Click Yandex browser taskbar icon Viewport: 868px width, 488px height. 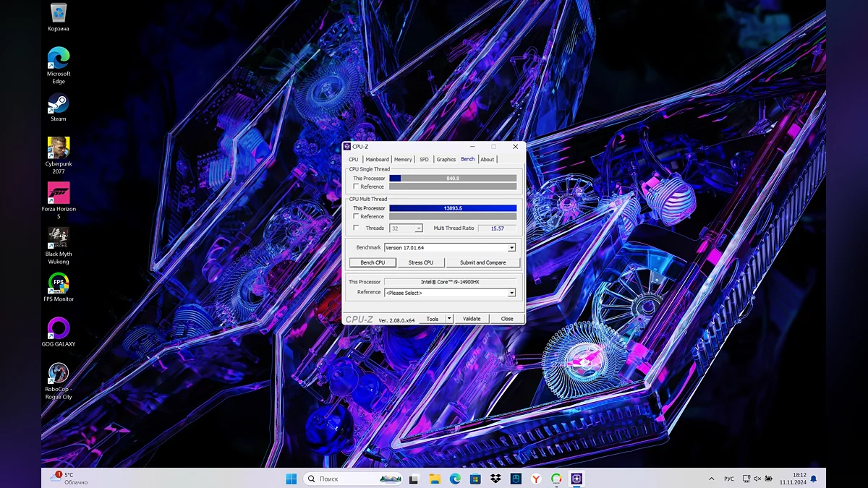(x=536, y=479)
